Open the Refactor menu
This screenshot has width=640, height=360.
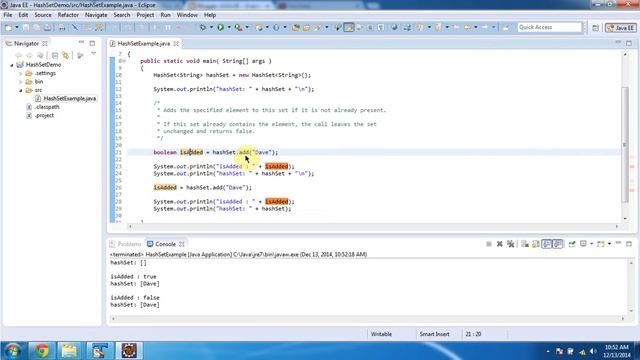68,15
